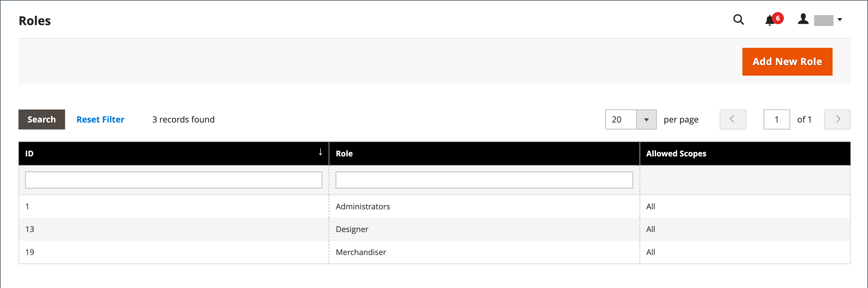Click the Role column header

click(344, 154)
